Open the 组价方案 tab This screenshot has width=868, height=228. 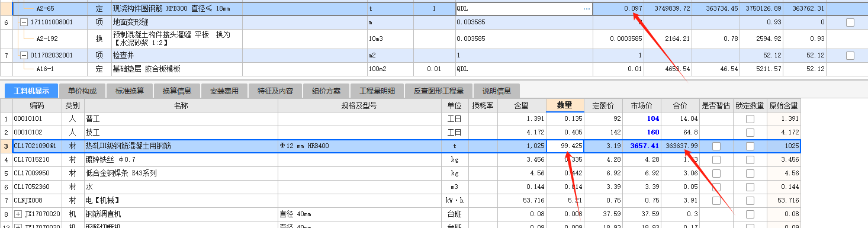coord(326,91)
